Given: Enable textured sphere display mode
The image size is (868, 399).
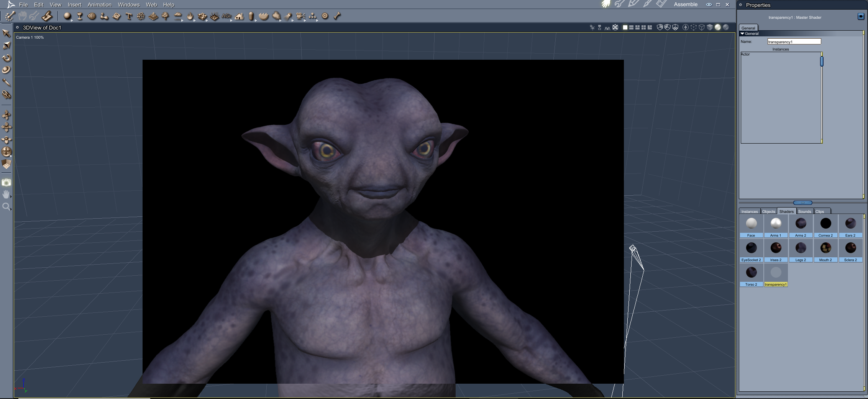Looking at the screenshot, I should tap(726, 27).
